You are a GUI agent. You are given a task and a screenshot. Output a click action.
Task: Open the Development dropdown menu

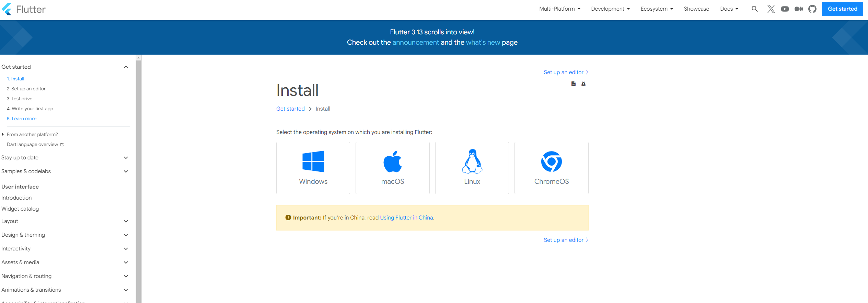[610, 9]
